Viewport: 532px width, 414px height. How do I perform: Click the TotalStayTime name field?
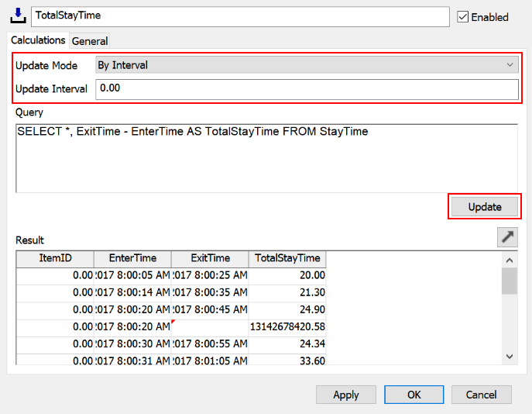pyautogui.click(x=240, y=16)
